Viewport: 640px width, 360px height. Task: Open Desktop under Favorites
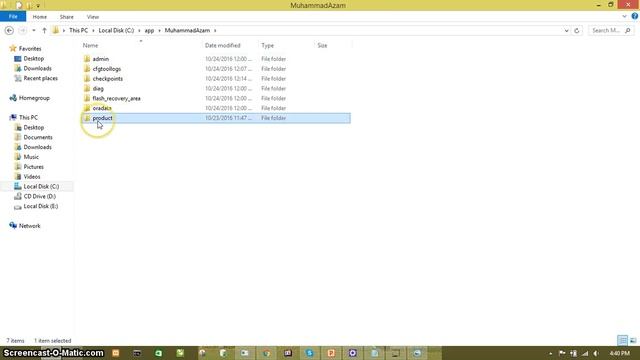point(33,59)
